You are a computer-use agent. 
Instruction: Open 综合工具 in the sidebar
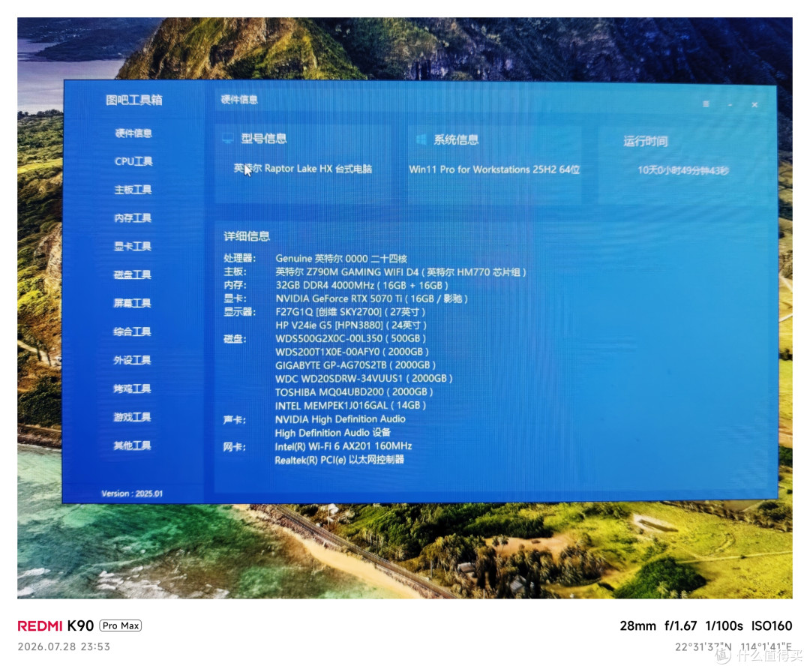132,331
